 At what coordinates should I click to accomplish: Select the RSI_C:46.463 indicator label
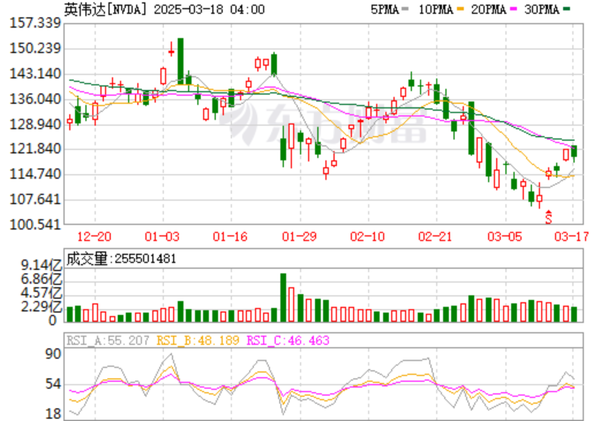click(292, 340)
